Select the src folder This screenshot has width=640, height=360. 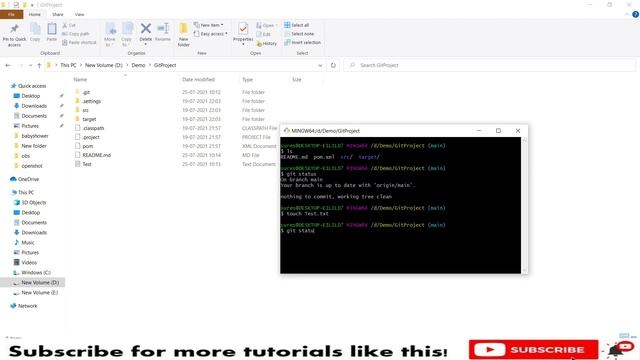pyautogui.click(x=85, y=110)
